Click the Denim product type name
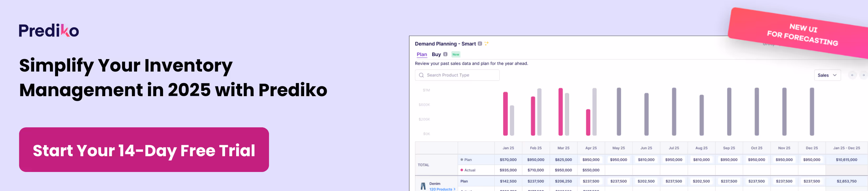The width and height of the screenshot is (868, 191). pyautogui.click(x=435, y=183)
